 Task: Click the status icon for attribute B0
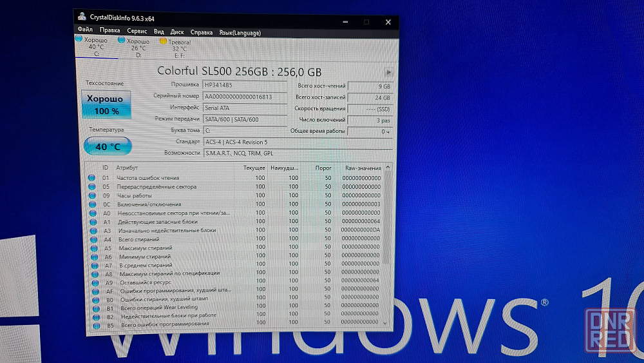pos(96,300)
